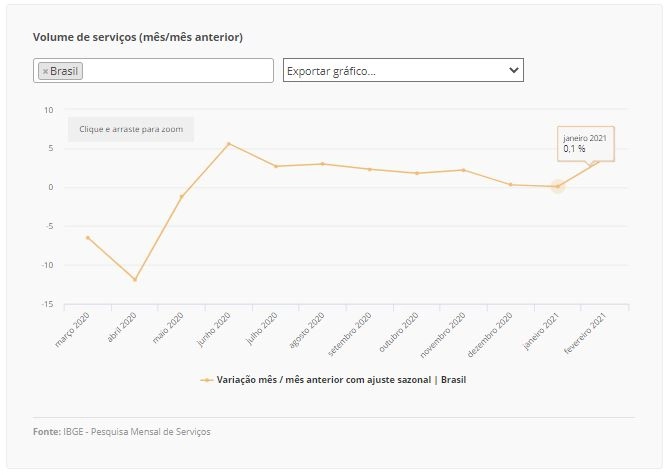Click the outubro 2020 data point
The image size is (668, 475).
pos(417,173)
